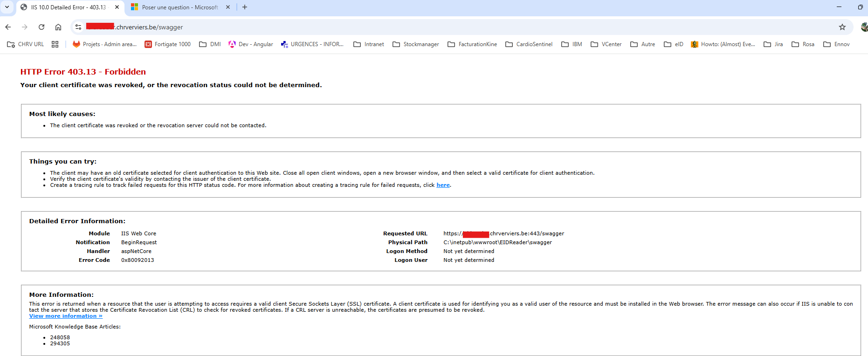Minimize the browser window
Image resolution: width=868 pixels, height=356 pixels.
pos(839,7)
